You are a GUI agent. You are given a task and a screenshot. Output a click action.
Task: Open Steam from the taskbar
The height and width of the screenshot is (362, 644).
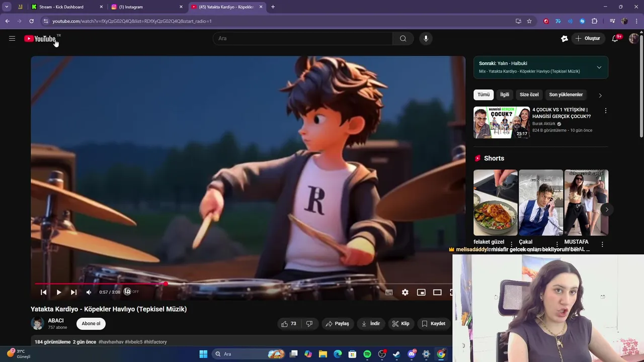point(396,354)
